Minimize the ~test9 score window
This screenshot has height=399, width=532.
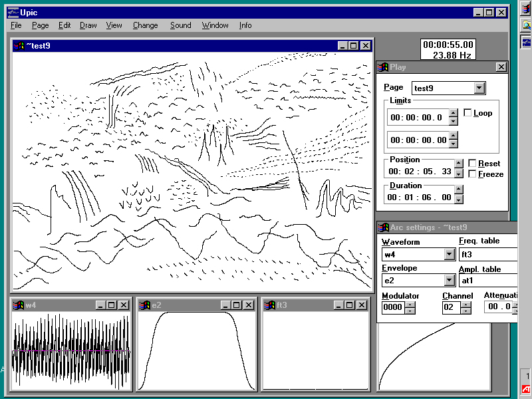(x=342, y=46)
